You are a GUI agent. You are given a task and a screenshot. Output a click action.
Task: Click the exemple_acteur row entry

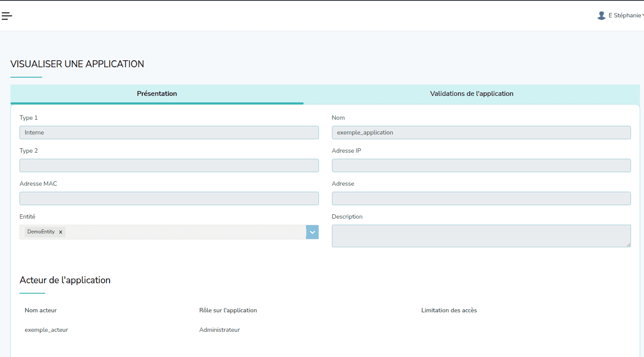pos(46,330)
